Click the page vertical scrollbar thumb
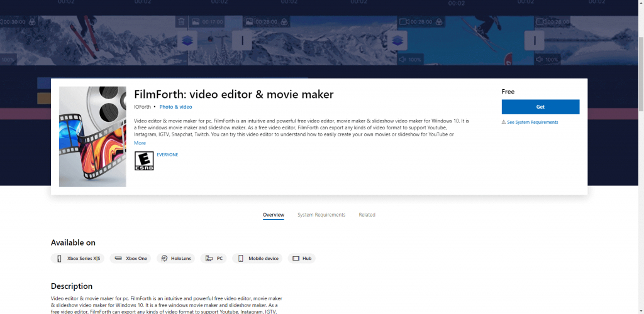 641,73
